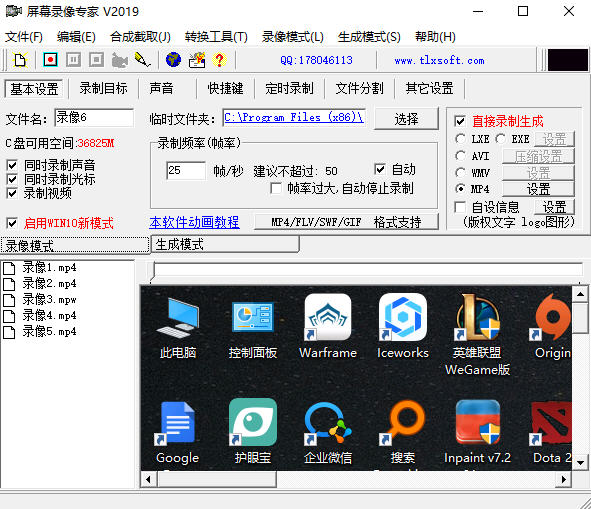Switch to the 生成模式 tab
591x509 pixels.
pyautogui.click(x=225, y=244)
